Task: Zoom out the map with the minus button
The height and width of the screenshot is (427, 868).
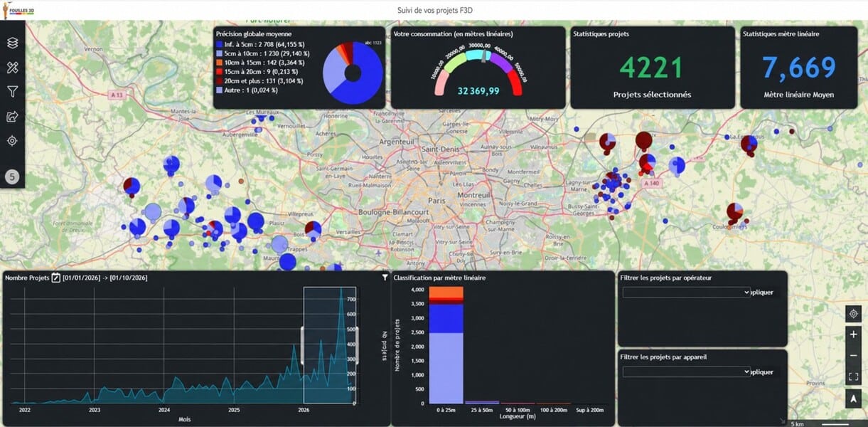Action: pos(854,355)
